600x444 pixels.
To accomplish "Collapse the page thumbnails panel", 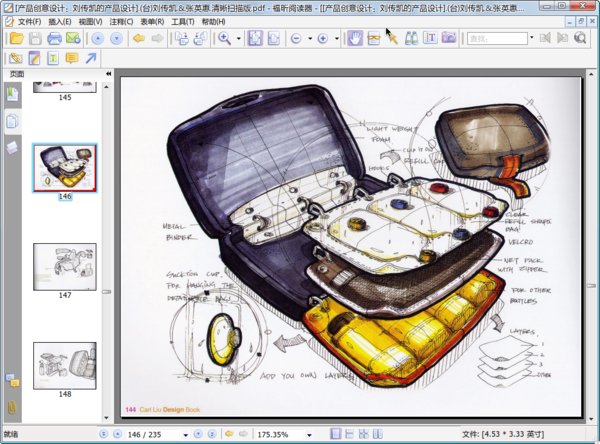I will [107, 74].
